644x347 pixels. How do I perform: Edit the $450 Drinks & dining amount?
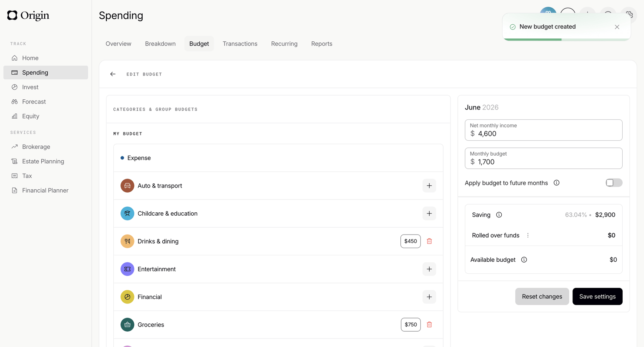(x=411, y=241)
